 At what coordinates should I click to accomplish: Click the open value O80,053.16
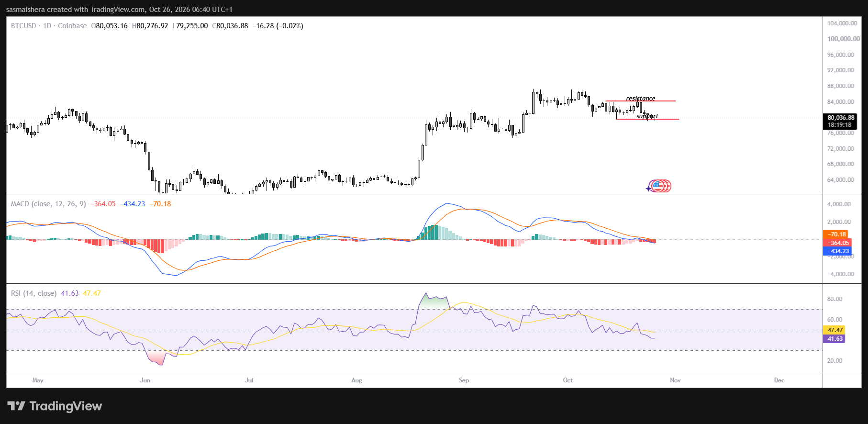tap(110, 26)
